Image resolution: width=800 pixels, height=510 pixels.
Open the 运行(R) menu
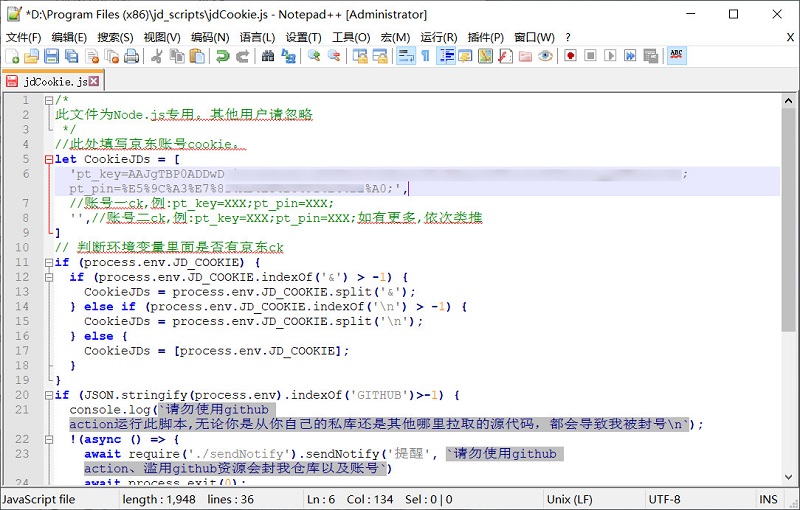pos(439,37)
